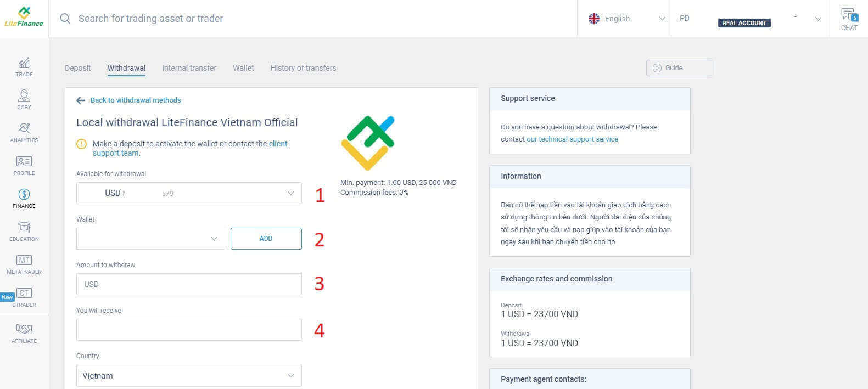Screen dimensions: 868x389
Task: Click the yellow warning info icon
Action: (x=81, y=144)
